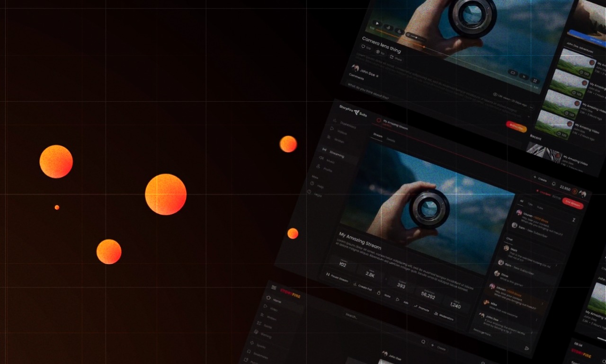Open the StoryFire Suite logo

pyautogui.click(x=353, y=111)
